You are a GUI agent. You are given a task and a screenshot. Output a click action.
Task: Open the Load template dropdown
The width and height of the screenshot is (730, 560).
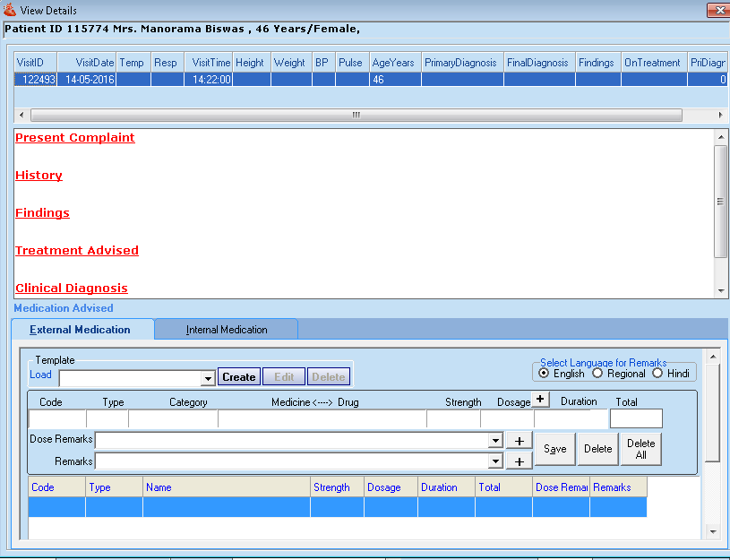pos(207,377)
